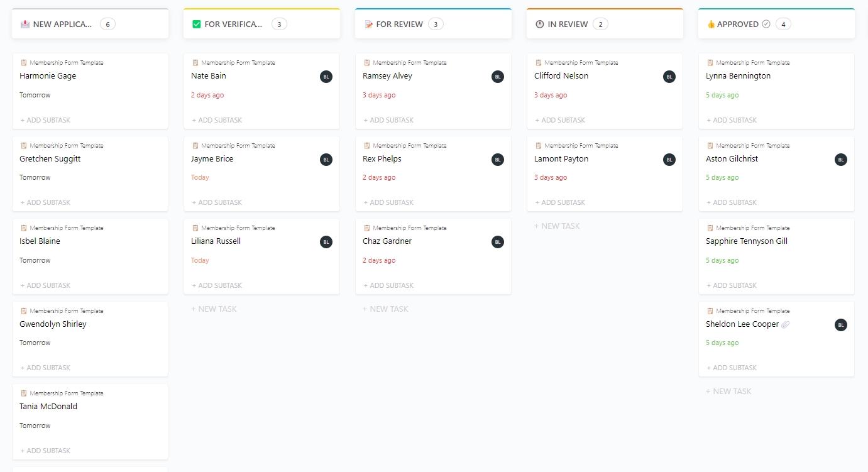Create new task in FOR VERIFICATION column
The image size is (868, 472).
tap(214, 309)
